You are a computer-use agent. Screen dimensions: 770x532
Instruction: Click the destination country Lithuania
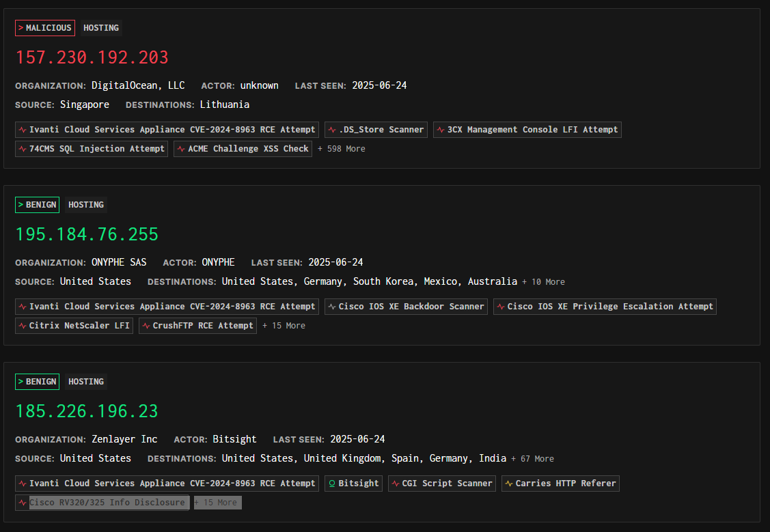(x=224, y=104)
